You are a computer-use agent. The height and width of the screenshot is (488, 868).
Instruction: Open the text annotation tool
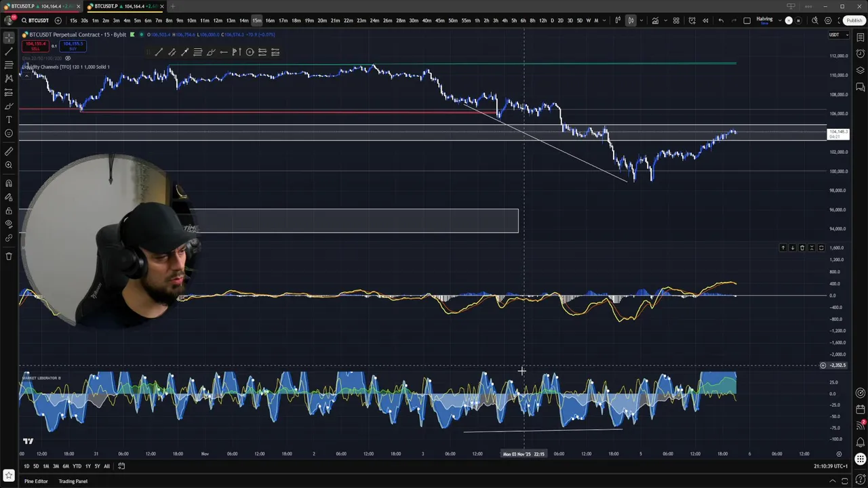(x=9, y=119)
